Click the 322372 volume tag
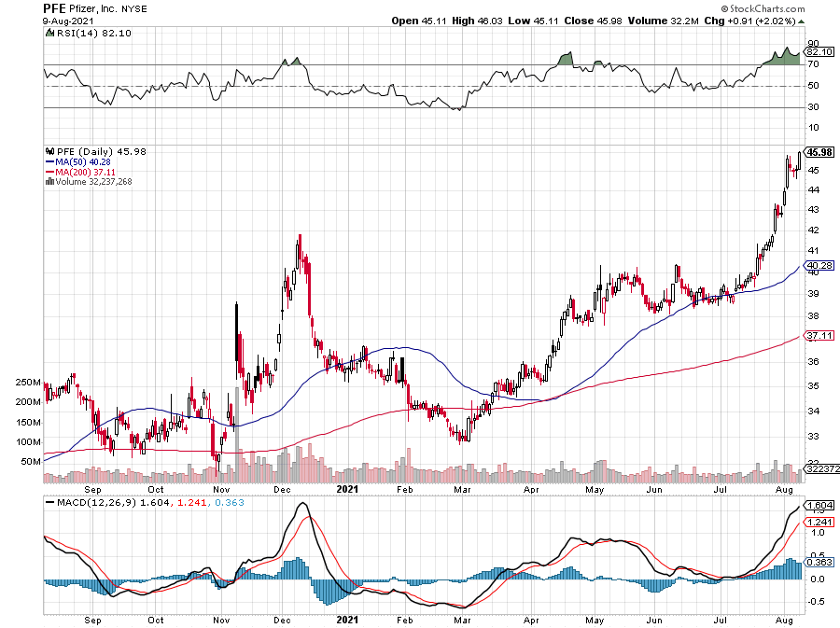Image resolution: width=840 pixels, height=628 pixels. [x=823, y=469]
